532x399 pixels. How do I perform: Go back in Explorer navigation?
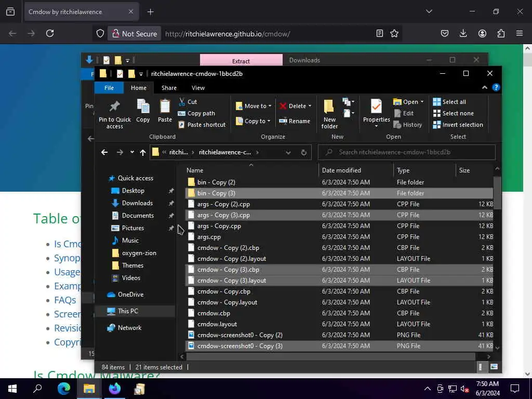pyautogui.click(x=104, y=152)
